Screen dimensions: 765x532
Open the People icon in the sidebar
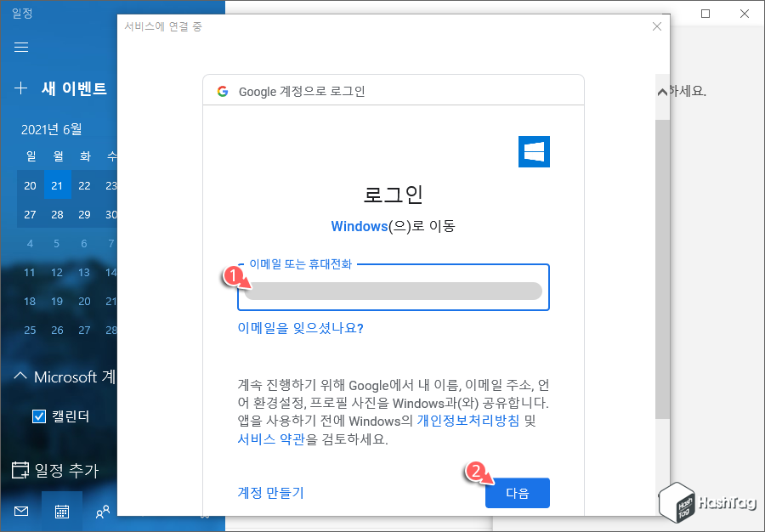[102, 511]
